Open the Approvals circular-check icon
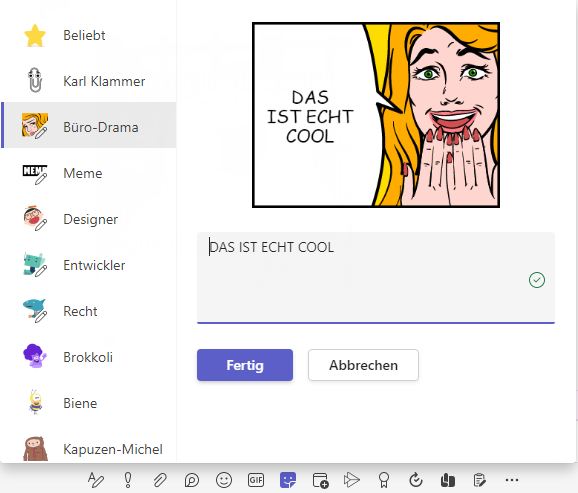The image size is (578, 493). (x=416, y=480)
